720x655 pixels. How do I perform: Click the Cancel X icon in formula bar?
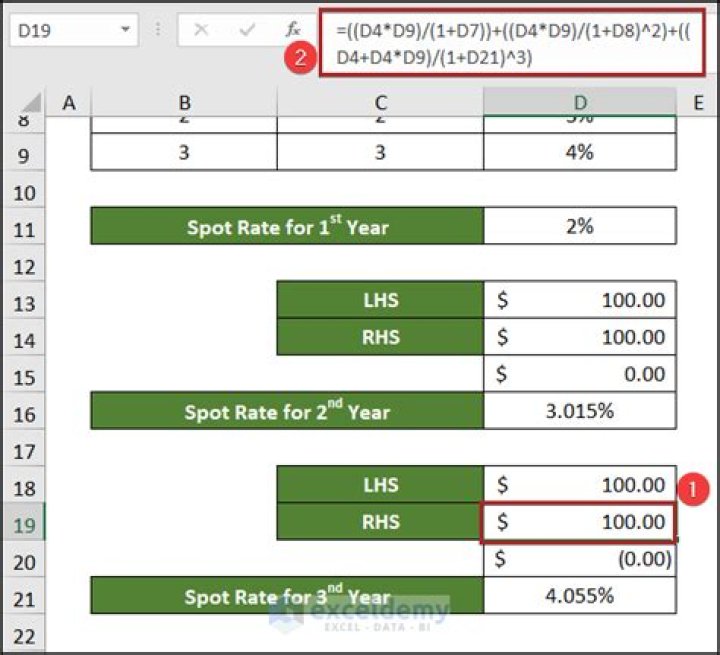pos(201,30)
